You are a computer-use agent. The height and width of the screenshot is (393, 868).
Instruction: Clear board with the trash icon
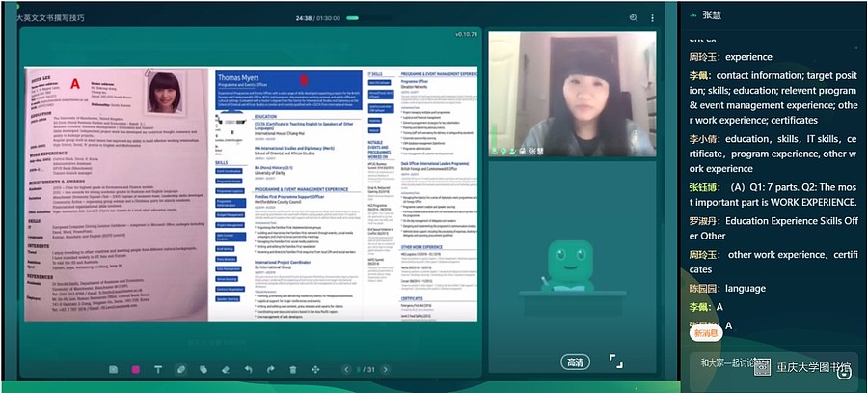click(293, 369)
